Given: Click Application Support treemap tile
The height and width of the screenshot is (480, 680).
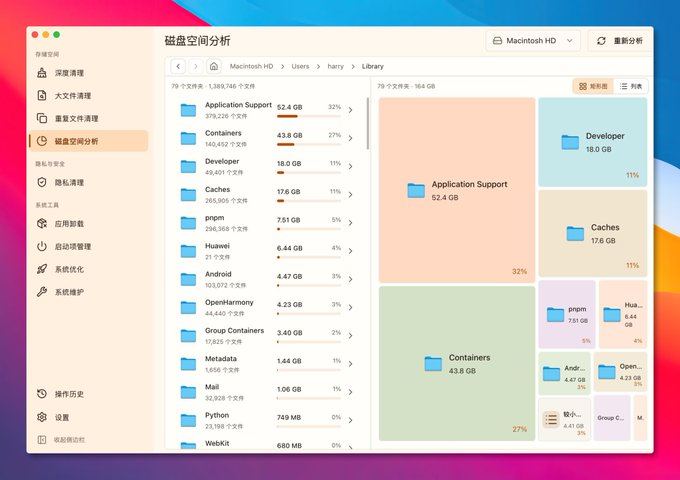Looking at the screenshot, I should 457,190.
